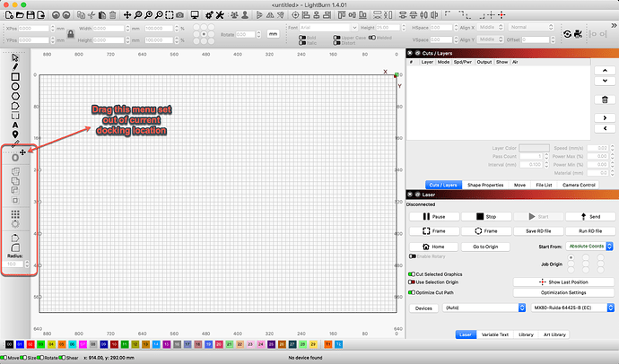The width and height of the screenshot is (619, 364).
Task: Toggle the aspect ratio lock icon
Action: pyautogui.click(x=71, y=34)
